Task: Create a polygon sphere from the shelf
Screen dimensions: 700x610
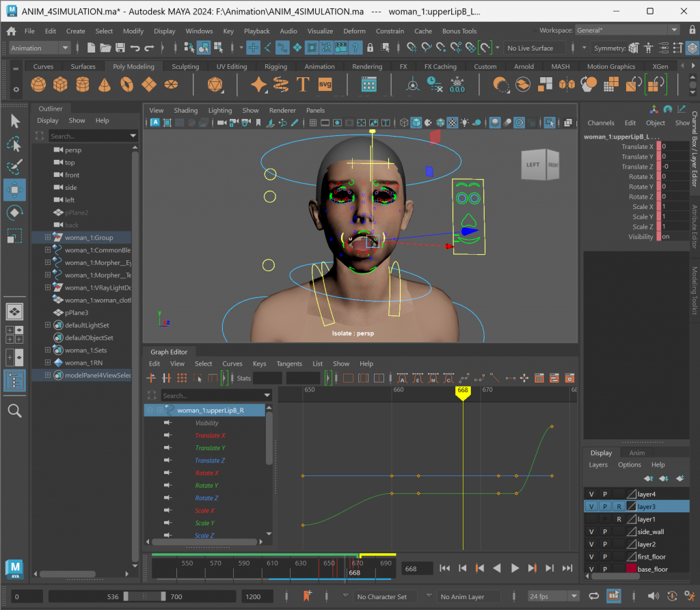Action: click(x=38, y=85)
